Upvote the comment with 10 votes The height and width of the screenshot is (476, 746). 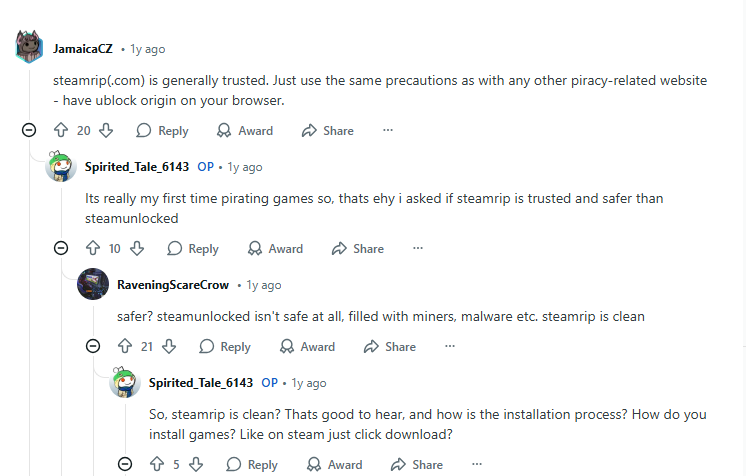tap(93, 249)
